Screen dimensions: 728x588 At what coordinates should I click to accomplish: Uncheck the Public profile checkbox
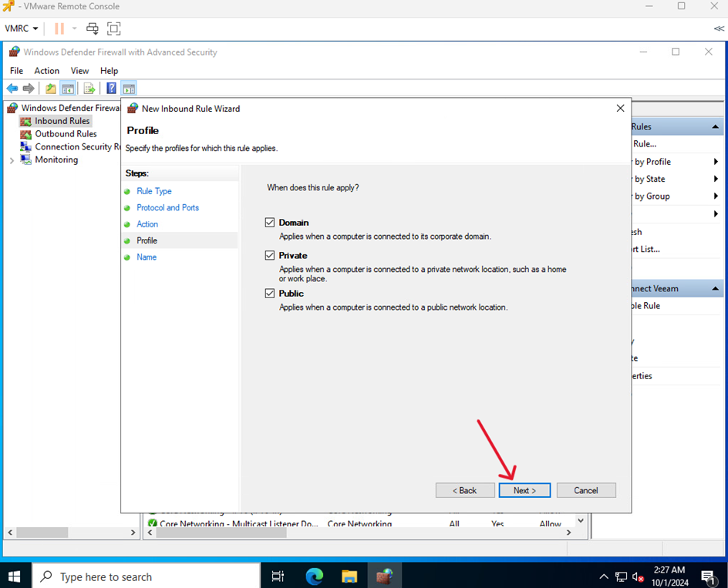[270, 294]
